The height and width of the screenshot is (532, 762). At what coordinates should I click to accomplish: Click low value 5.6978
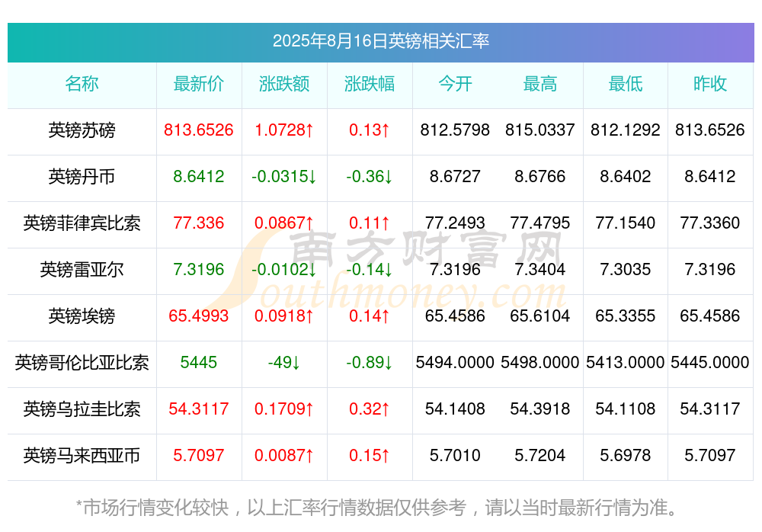coord(626,456)
